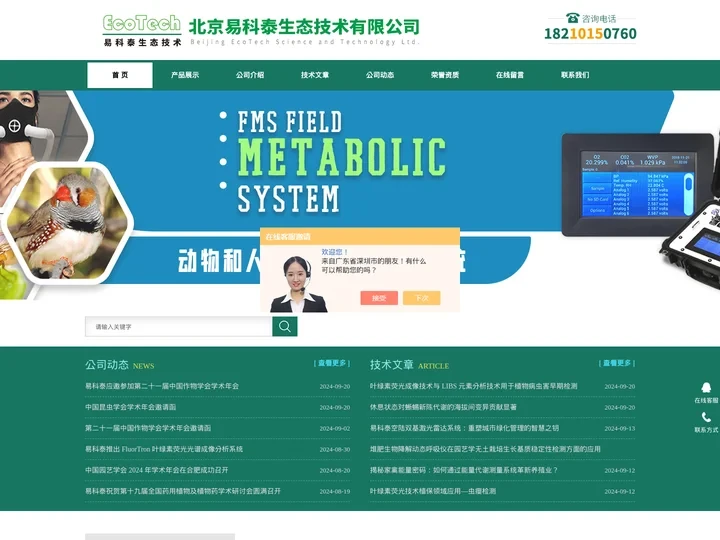
Task: Click the customer service agent photo
Action: 298,284
